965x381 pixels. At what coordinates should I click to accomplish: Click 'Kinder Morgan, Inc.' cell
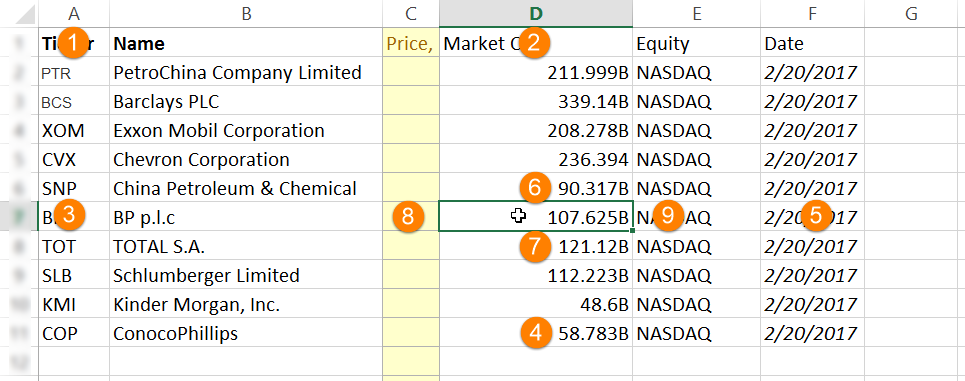(246, 304)
